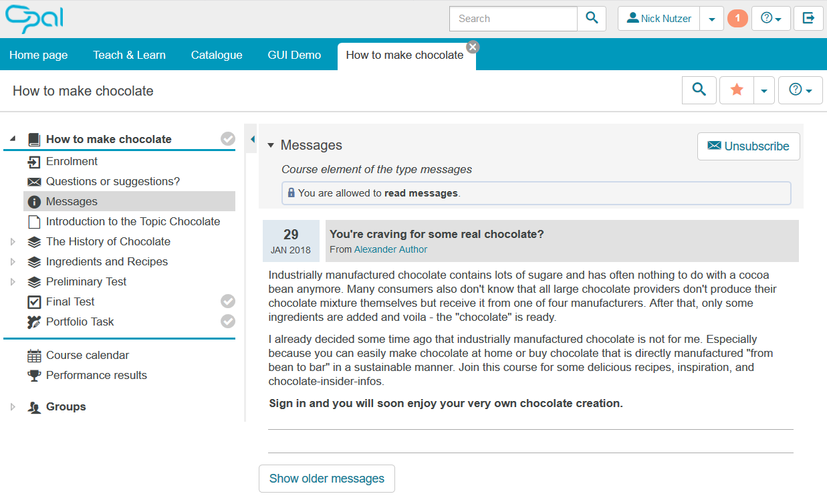Viewport: 827px width, 504px height.
Task: Click the course search magnifier icon
Action: [x=699, y=90]
